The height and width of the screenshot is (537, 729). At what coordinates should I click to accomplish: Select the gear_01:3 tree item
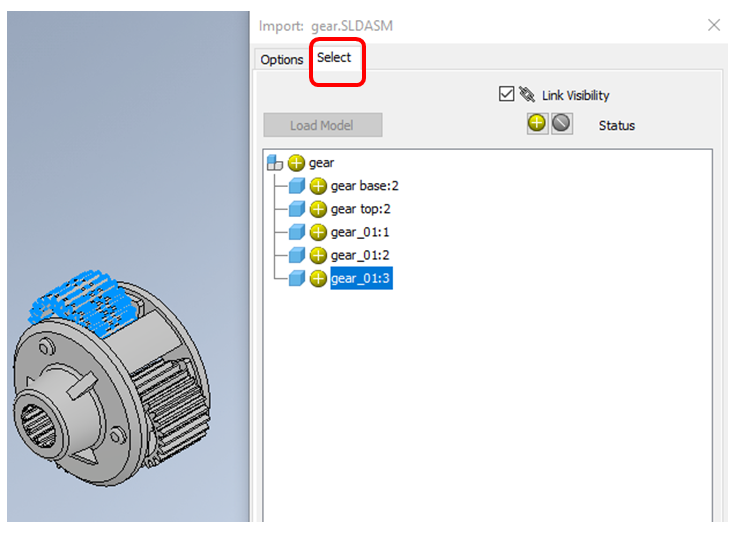[361, 278]
